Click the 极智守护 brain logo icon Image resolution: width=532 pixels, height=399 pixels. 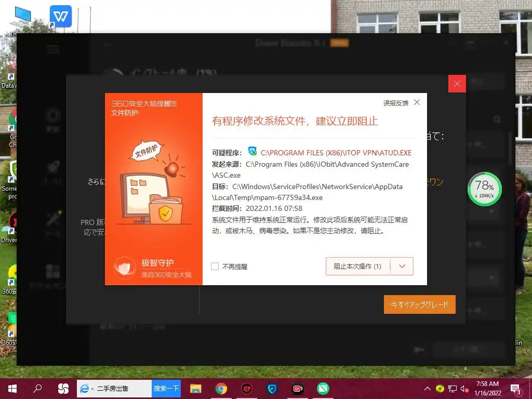[125, 268]
